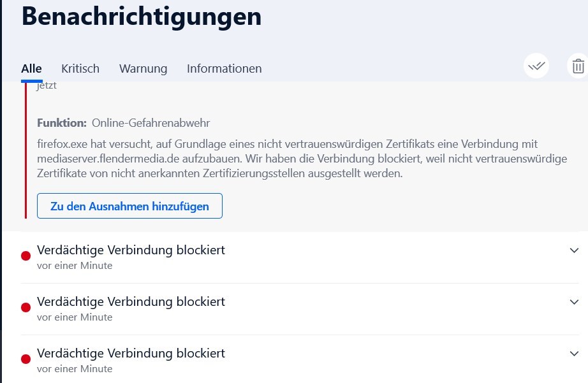Delete all notifications with trash icon
588x383 pixels.
[578, 66]
